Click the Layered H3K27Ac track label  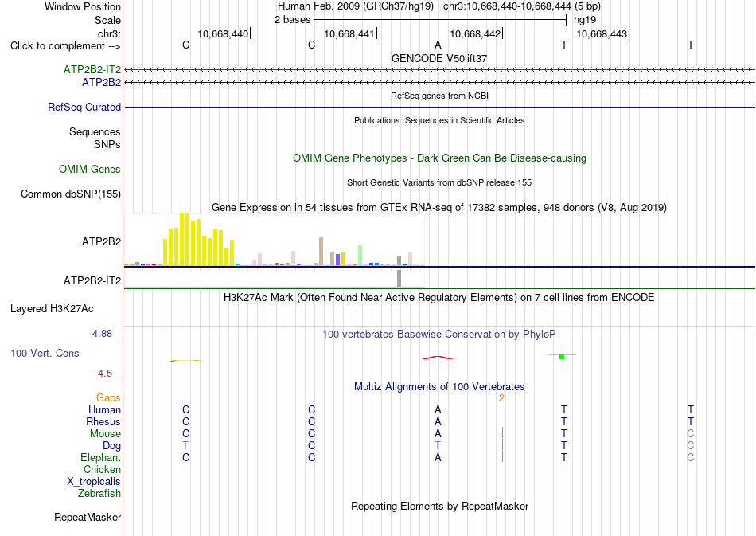pos(52,309)
